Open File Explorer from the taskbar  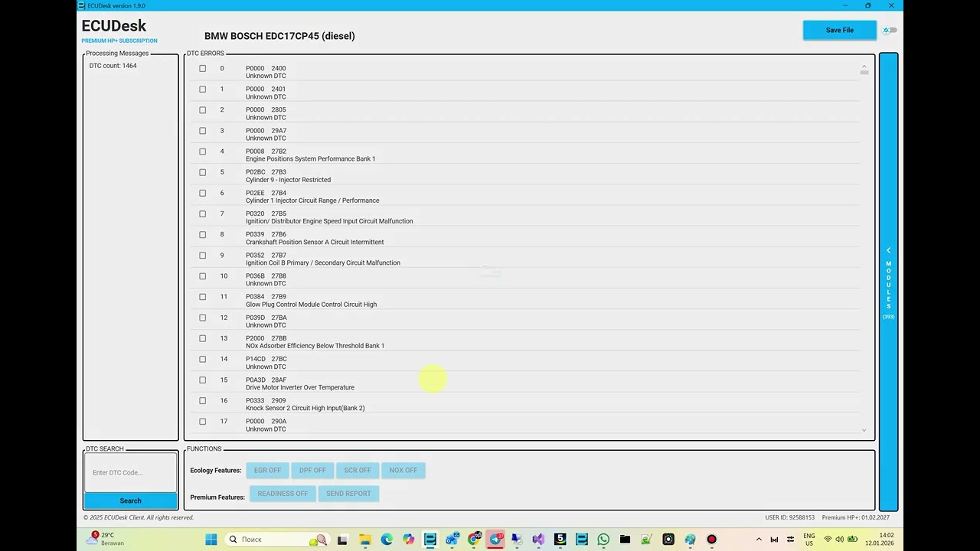364,540
